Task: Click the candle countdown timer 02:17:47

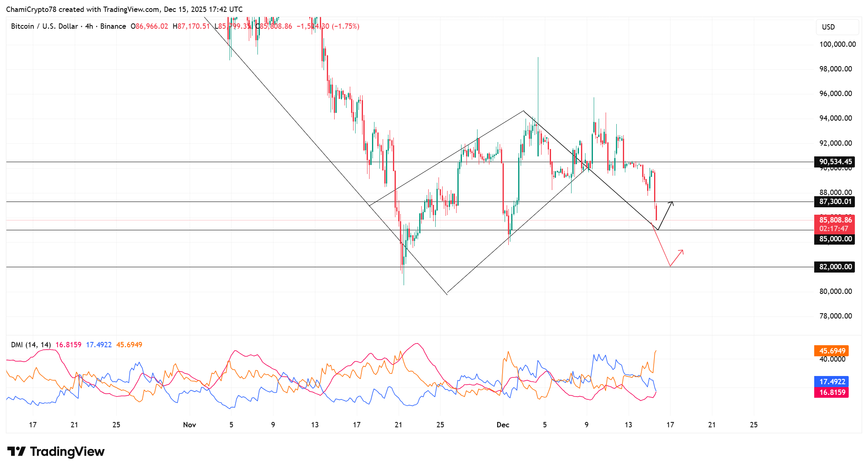Action: click(834, 229)
